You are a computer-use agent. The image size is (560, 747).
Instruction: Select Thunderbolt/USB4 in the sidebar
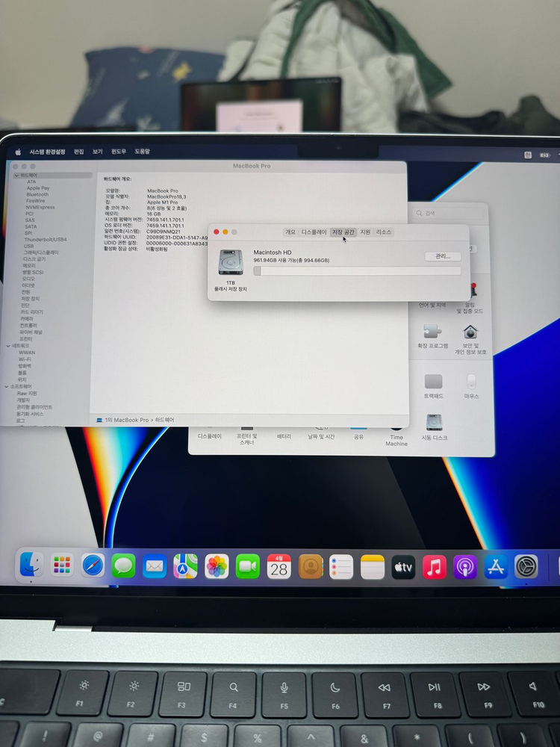point(46,240)
